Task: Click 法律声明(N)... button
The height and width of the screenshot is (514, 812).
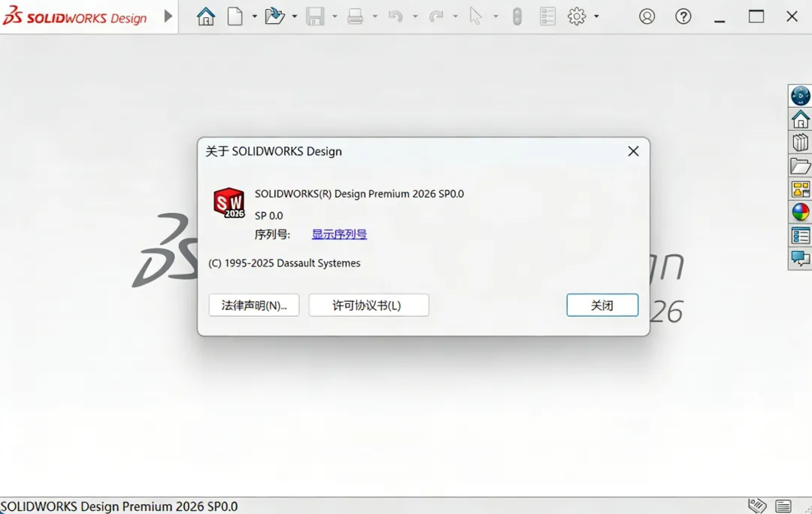Action: [x=254, y=306]
